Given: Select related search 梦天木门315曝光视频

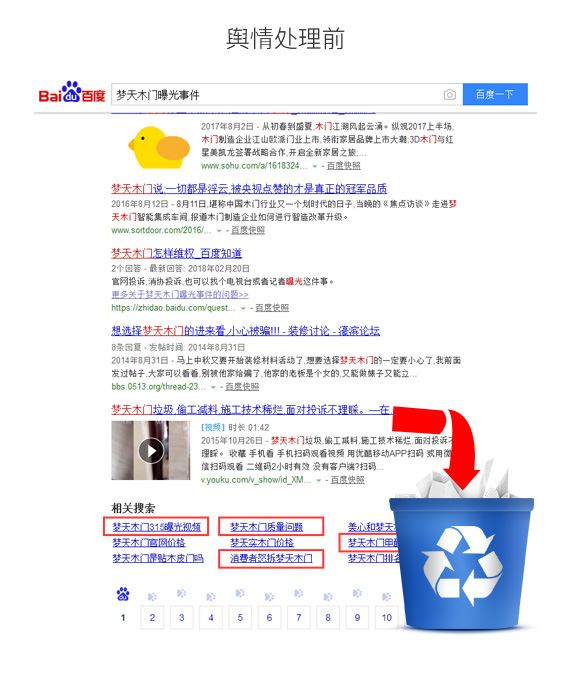Looking at the screenshot, I should pyautogui.click(x=156, y=527).
